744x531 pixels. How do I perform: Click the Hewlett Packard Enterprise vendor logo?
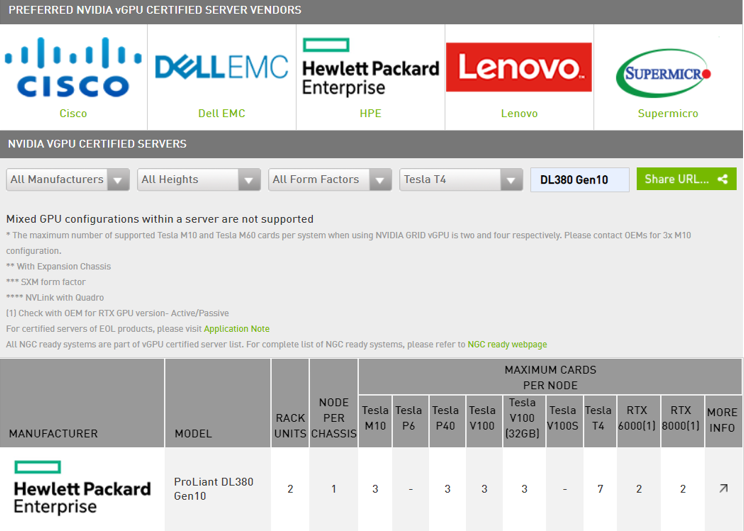(371, 67)
